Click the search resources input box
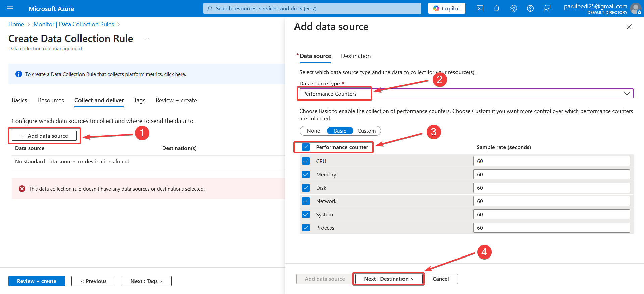The height and width of the screenshot is (294, 644). coord(312,8)
